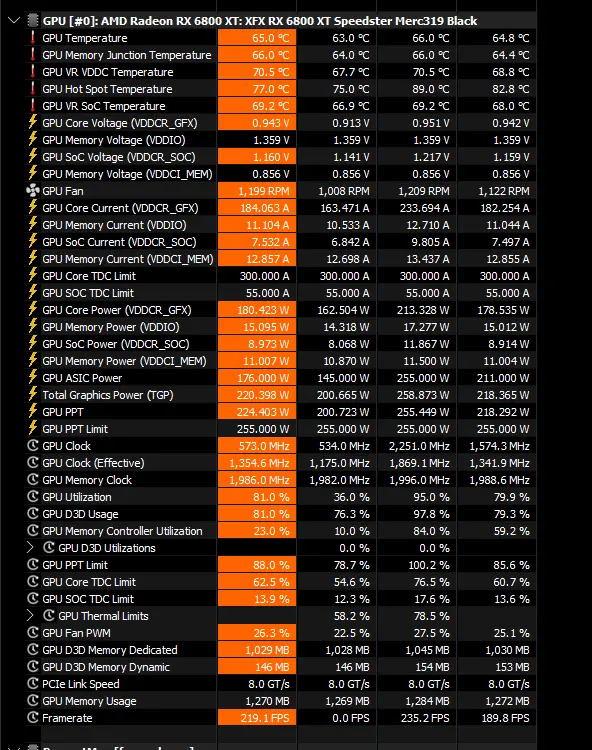
Task: Click clock icon beside GPU Memory Clock
Action: click(33, 479)
